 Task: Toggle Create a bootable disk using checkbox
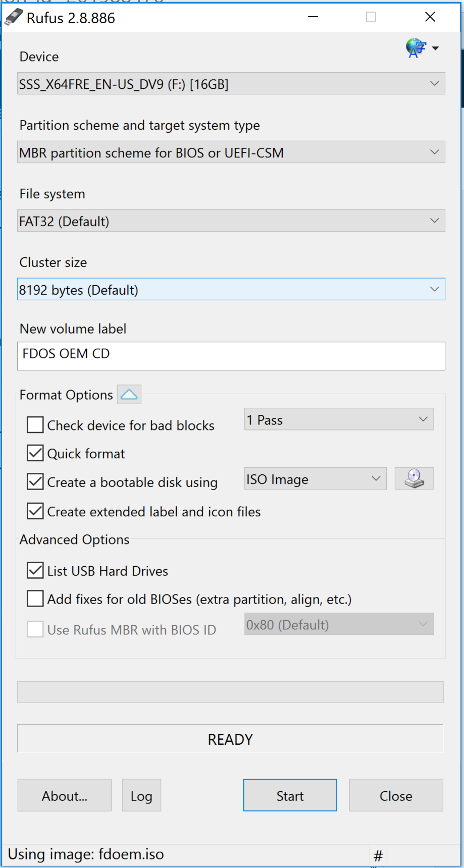35,482
